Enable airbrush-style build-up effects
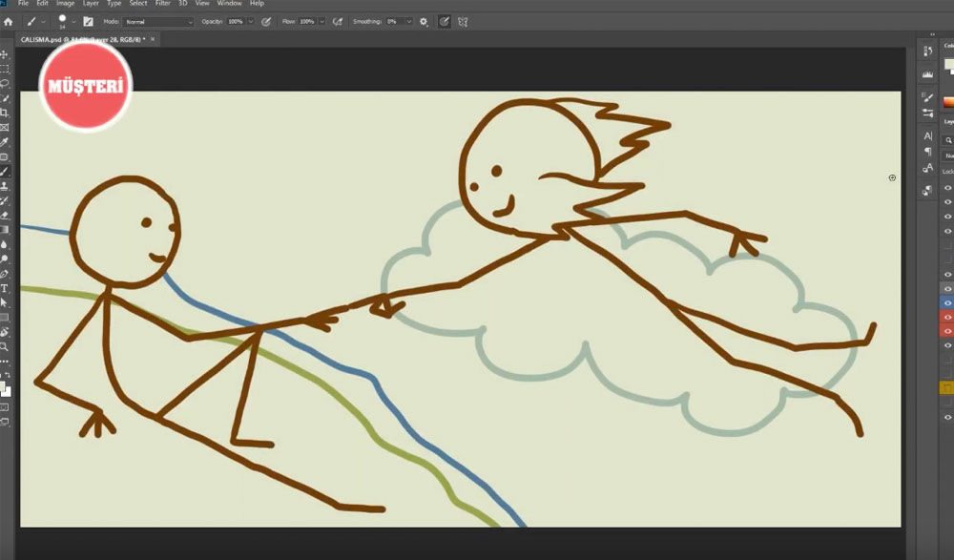 [x=338, y=22]
